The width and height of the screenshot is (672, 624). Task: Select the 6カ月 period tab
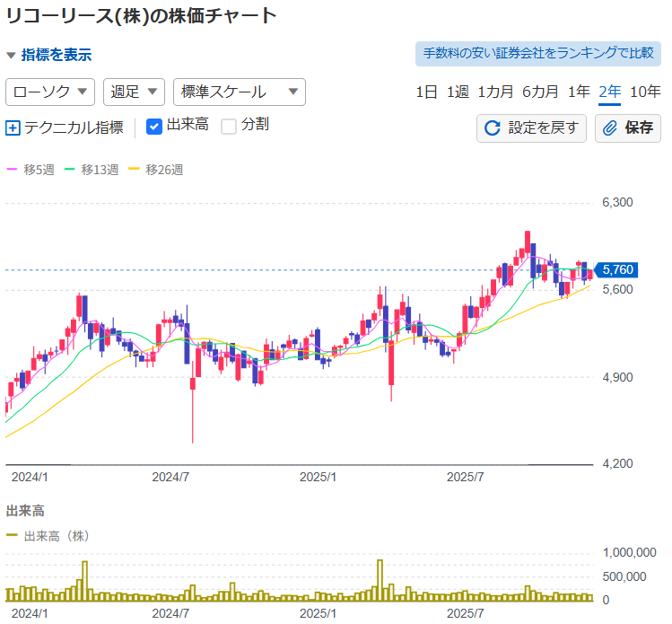point(540,92)
